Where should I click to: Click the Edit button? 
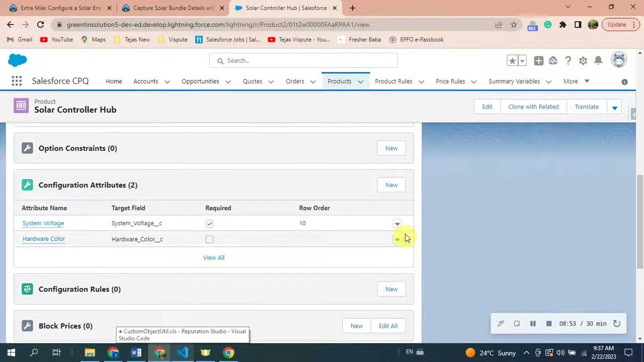point(487,107)
